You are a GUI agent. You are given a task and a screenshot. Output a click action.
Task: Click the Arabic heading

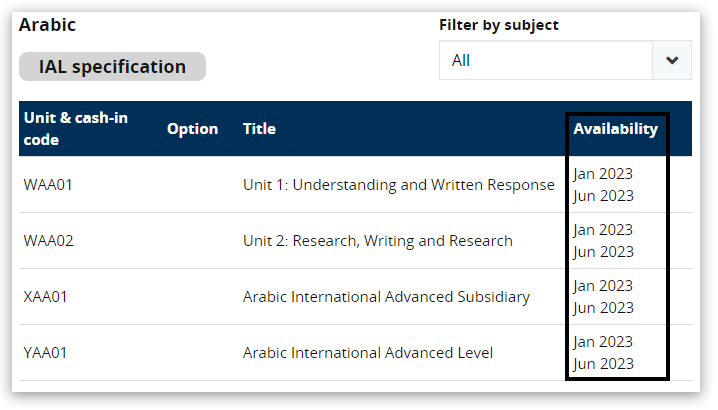[47, 25]
